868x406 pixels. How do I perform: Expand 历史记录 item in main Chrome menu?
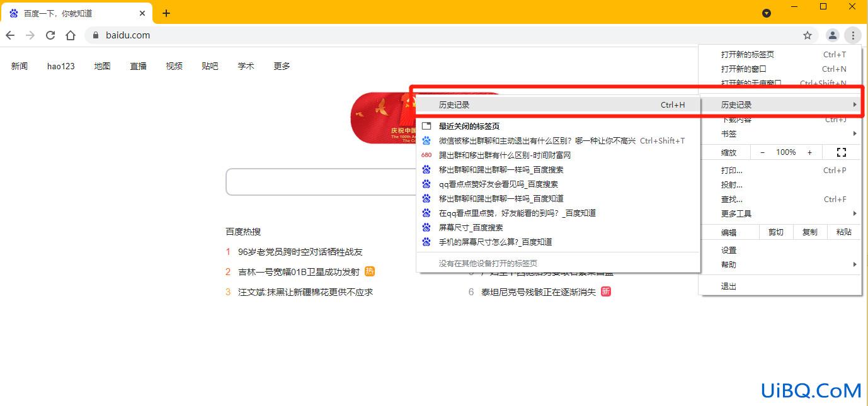pos(780,105)
